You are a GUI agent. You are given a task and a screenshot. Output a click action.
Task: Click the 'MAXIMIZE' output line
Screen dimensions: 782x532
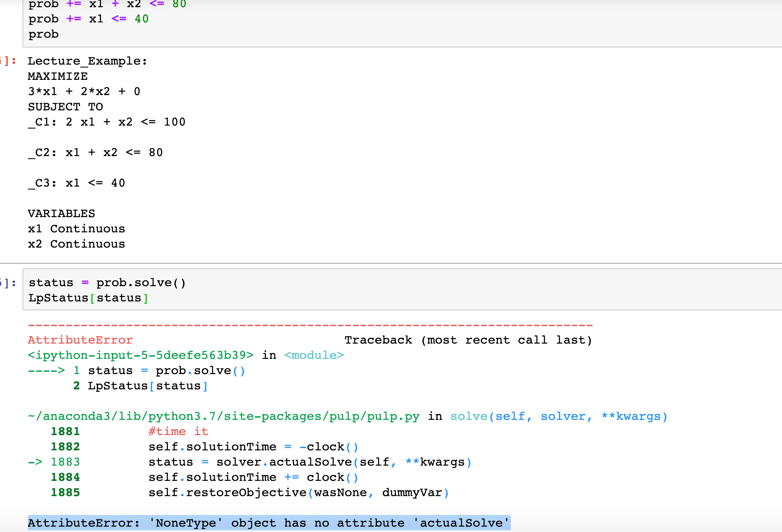coord(57,76)
